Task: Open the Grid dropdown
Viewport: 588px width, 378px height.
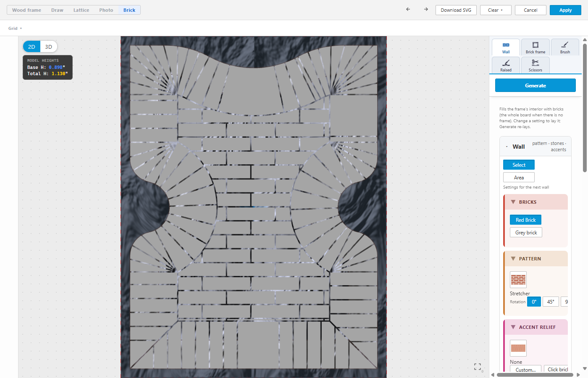Action: click(15, 28)
